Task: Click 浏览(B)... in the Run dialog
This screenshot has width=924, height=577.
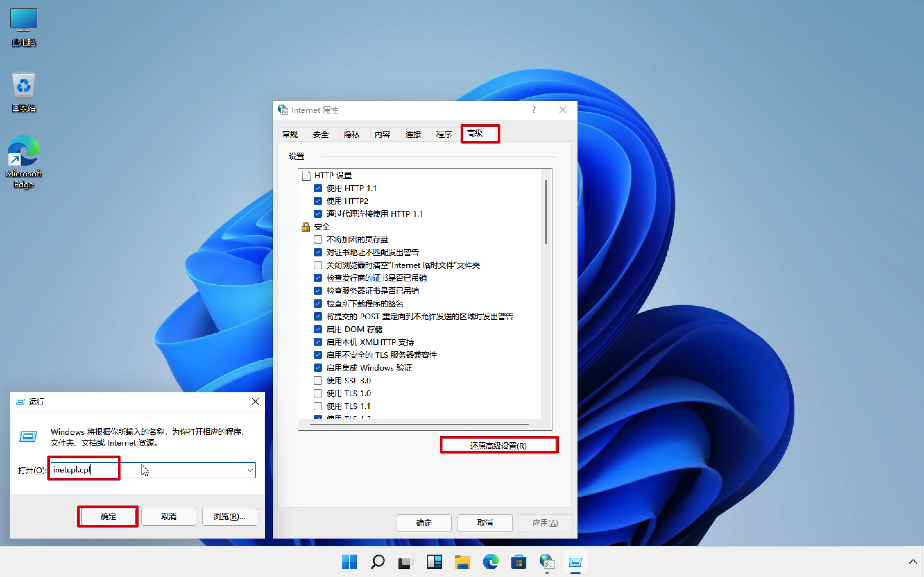Action: (229, 516)
